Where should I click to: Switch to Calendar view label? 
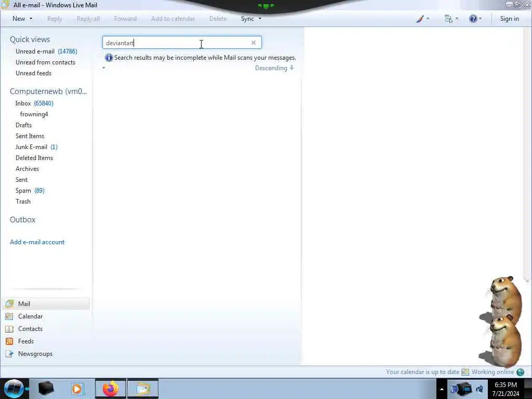(31, 316)
